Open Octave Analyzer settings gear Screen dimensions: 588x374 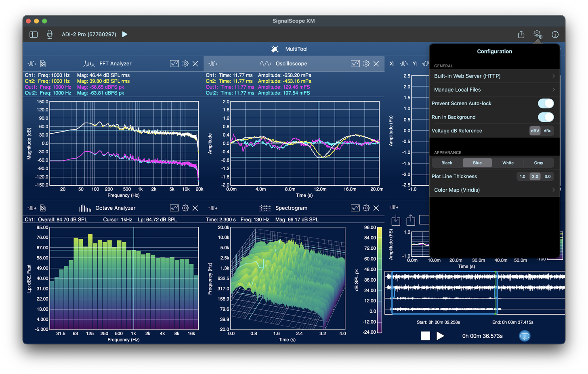(185, 208)
